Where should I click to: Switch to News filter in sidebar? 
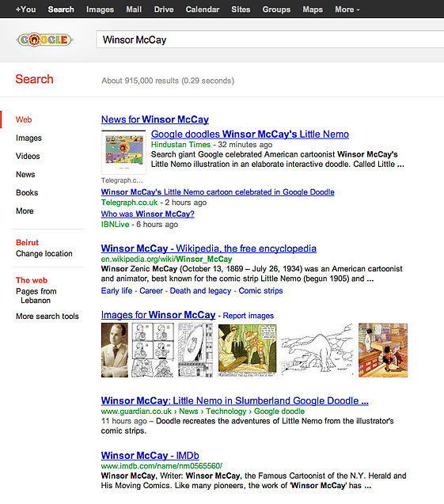25,175
